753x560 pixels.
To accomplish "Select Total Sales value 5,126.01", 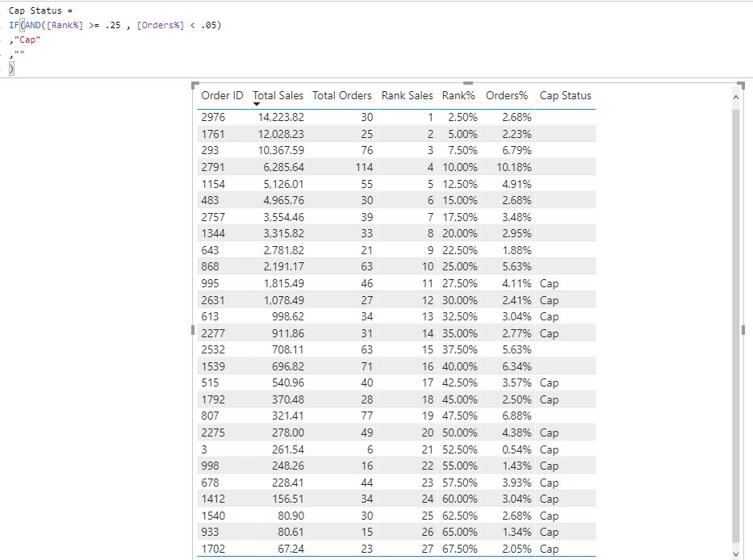I will [284, 184].
